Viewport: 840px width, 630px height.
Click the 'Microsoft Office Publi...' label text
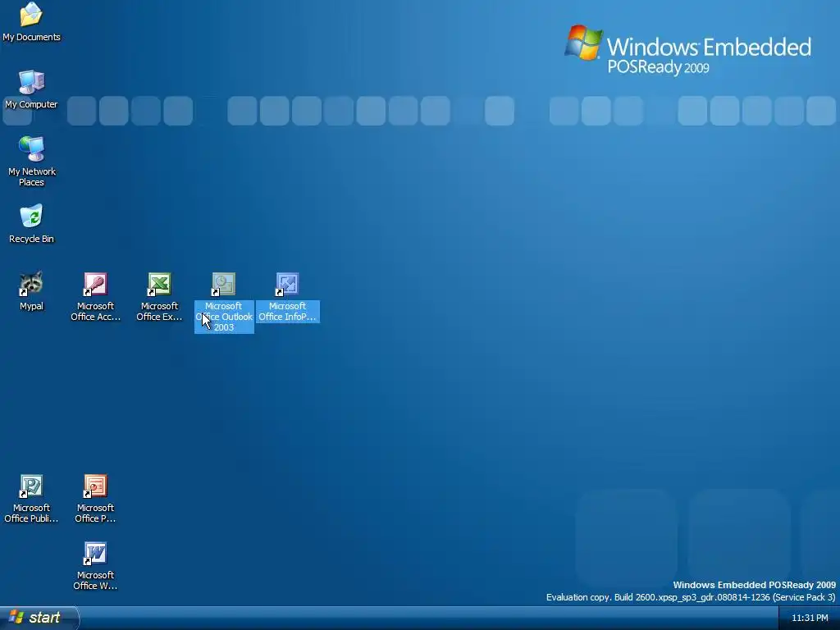pos(32,514)
